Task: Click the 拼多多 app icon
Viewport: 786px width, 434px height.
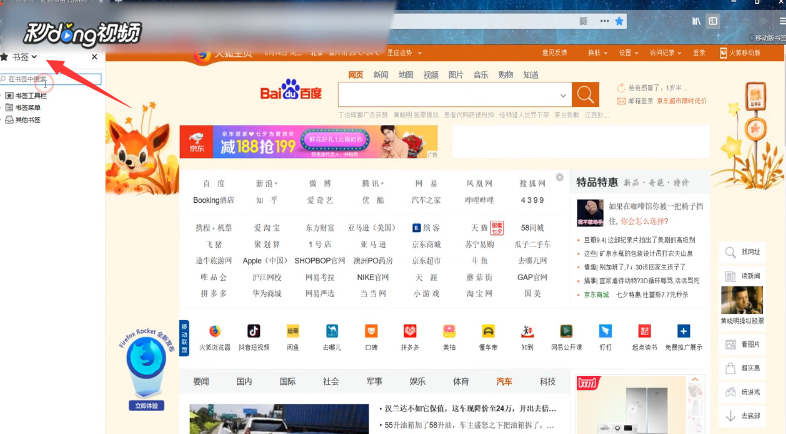Action: click(x=410, y=331)
